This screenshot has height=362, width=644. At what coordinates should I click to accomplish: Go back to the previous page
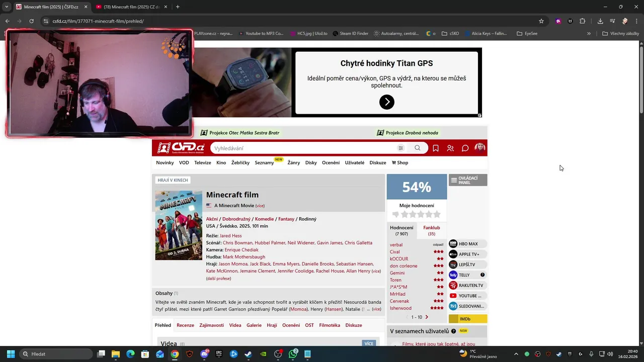point(7,21)
